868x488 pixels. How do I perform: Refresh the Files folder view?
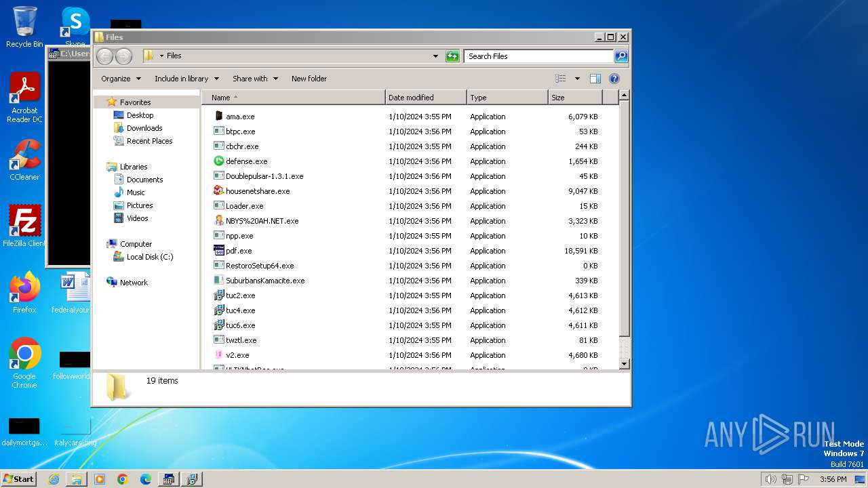pos(452,56)
